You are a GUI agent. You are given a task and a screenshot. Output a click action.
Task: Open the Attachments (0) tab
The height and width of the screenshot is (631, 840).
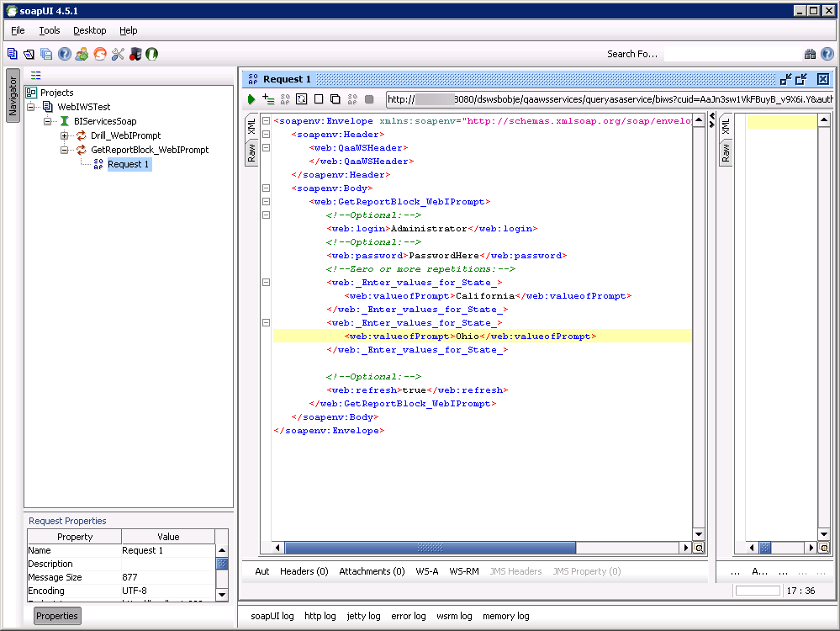point(372,571)
